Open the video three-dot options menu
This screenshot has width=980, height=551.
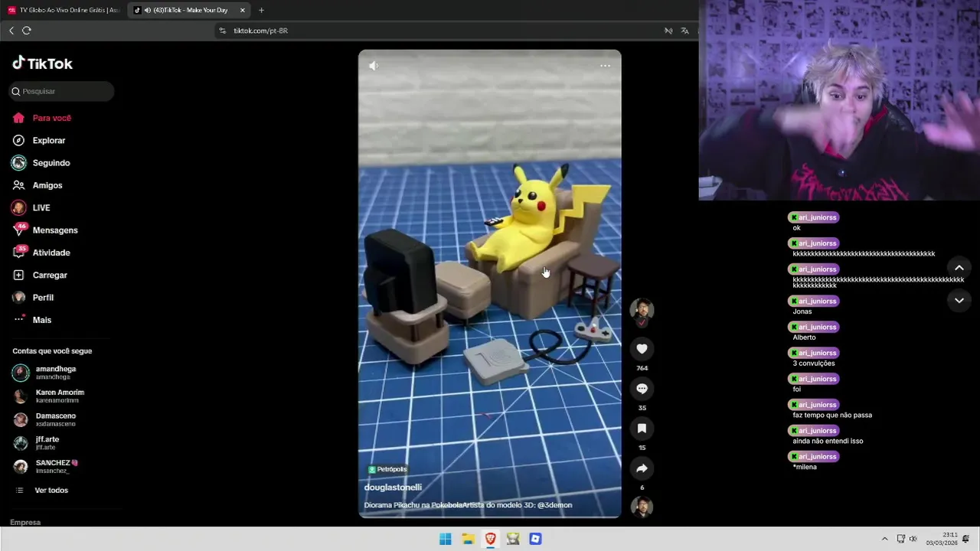coord(605,66)
